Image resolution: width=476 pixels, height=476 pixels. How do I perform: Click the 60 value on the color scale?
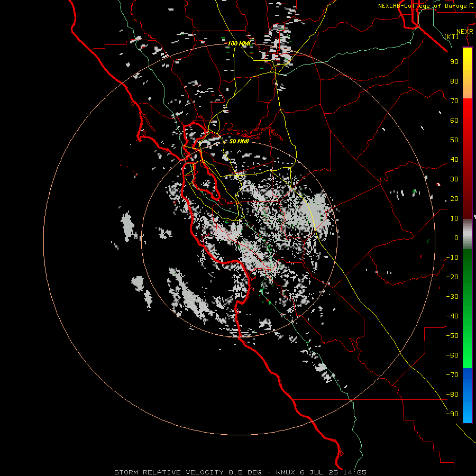tap(454, 121)
